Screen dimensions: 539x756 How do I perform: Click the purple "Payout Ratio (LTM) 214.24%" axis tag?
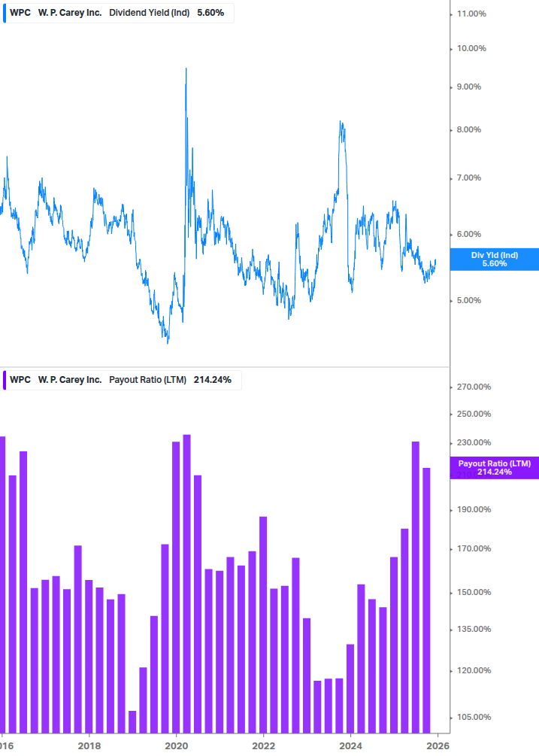pos(494,467)
